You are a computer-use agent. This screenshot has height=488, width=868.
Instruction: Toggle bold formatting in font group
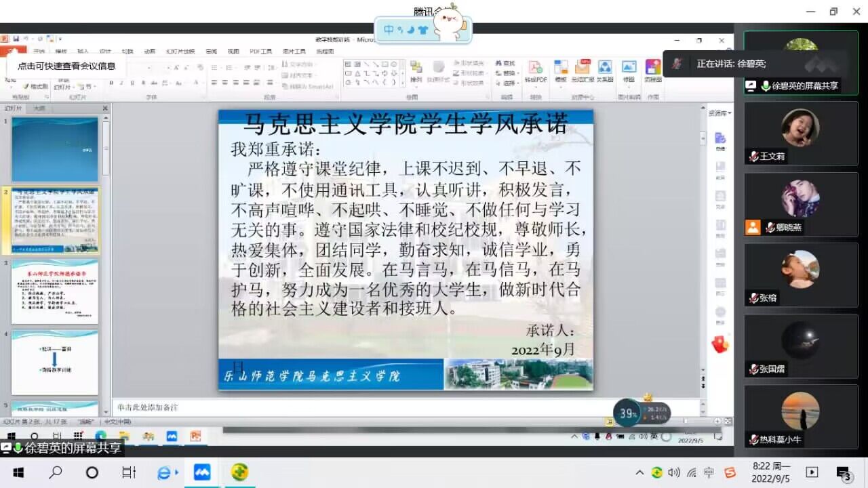click(111, 83)
